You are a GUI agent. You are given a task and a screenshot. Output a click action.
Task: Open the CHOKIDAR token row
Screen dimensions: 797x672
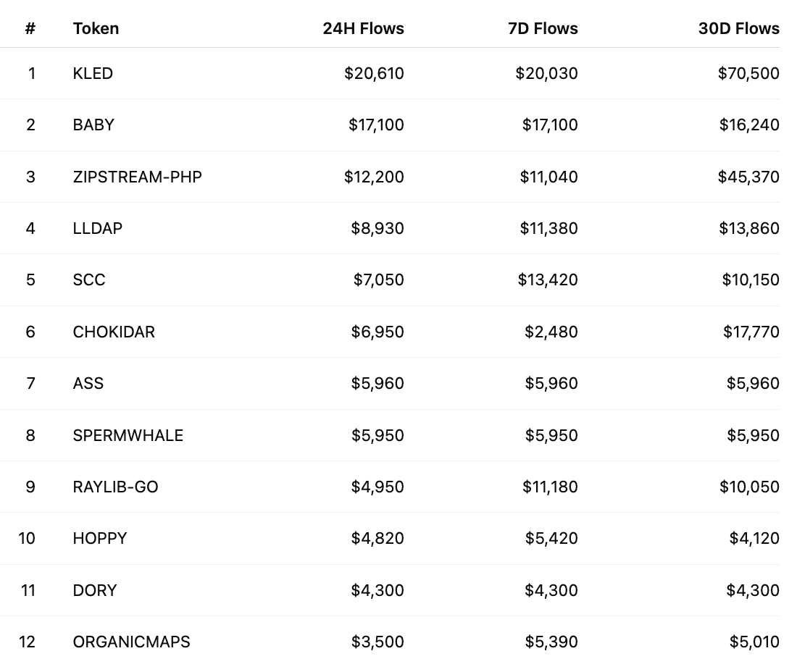point(114,332)
